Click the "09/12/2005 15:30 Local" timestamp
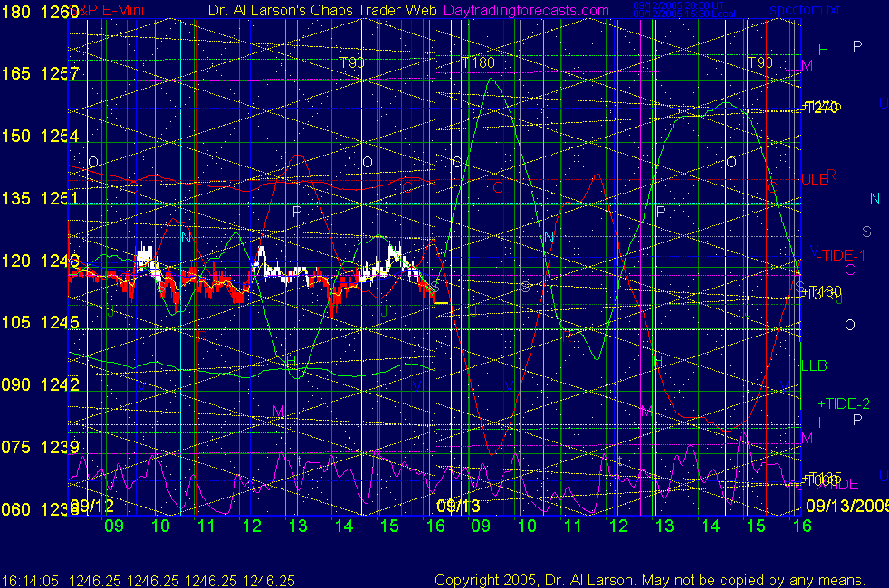Screen dimensions: 889x588 click(684, 14)
